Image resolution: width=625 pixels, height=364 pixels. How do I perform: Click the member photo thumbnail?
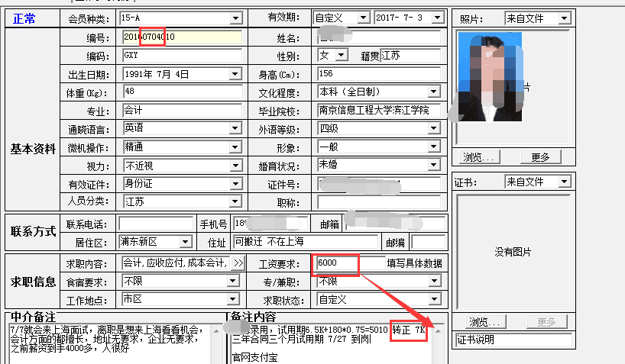click(x=490, y=76)
